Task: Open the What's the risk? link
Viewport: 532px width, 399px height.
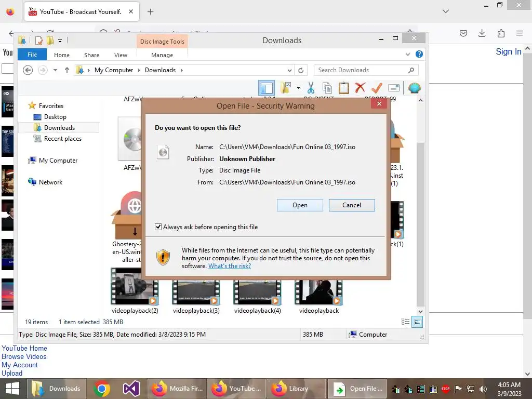Action: (x=229, y=266)
